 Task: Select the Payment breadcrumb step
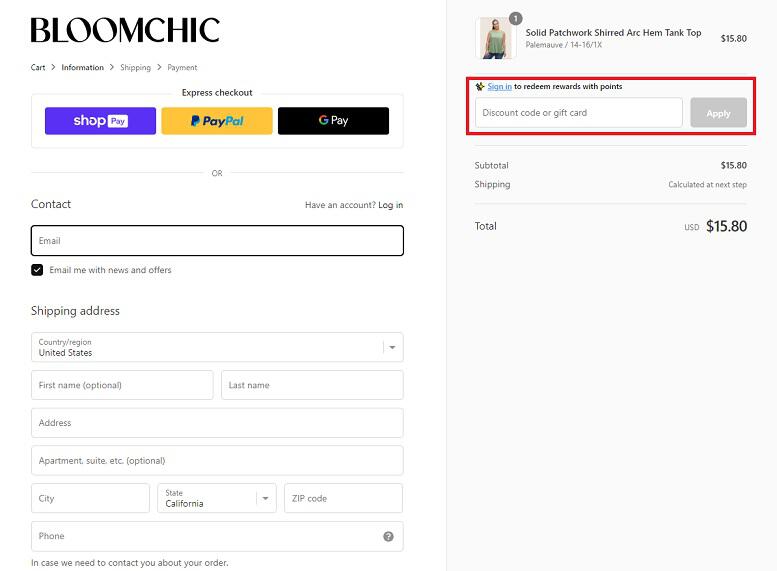182,67
